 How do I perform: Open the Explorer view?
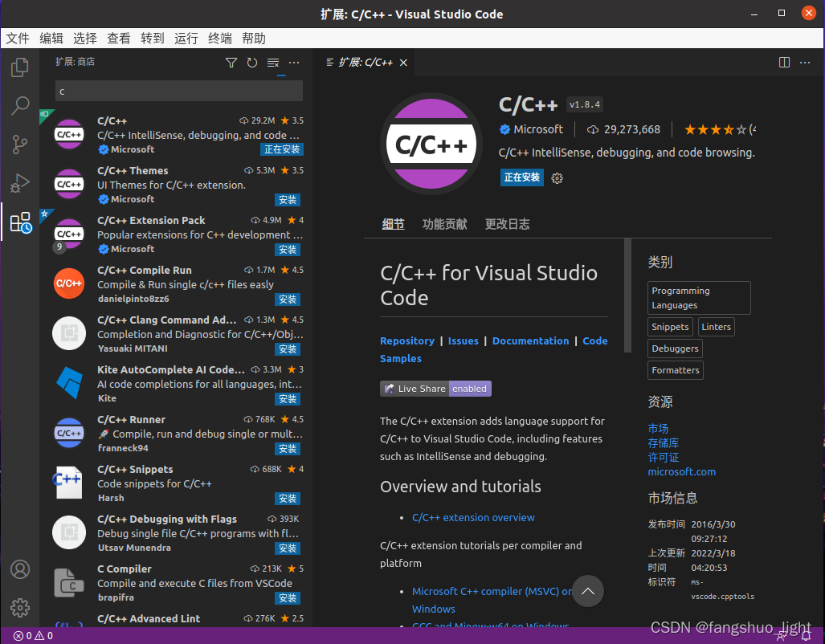[x=20, y=67]
